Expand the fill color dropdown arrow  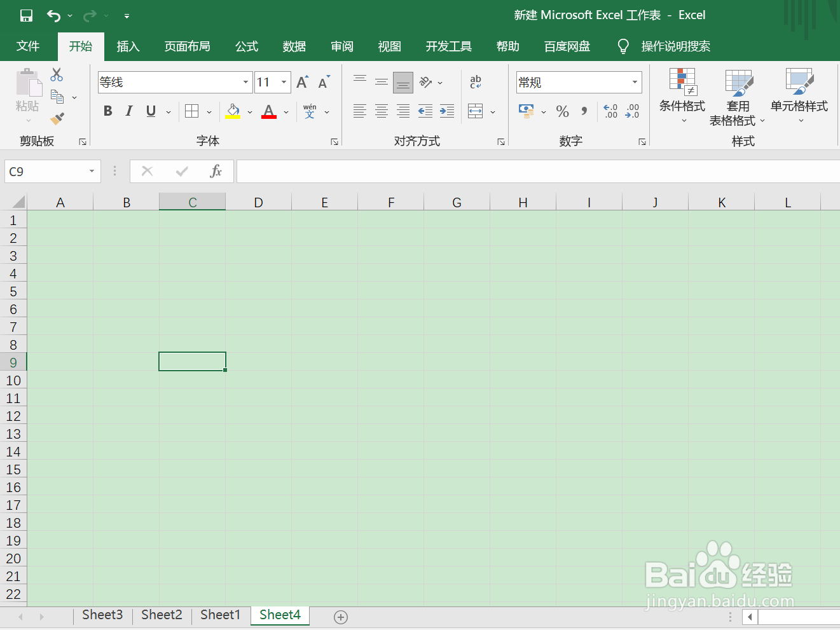(250, 112)
